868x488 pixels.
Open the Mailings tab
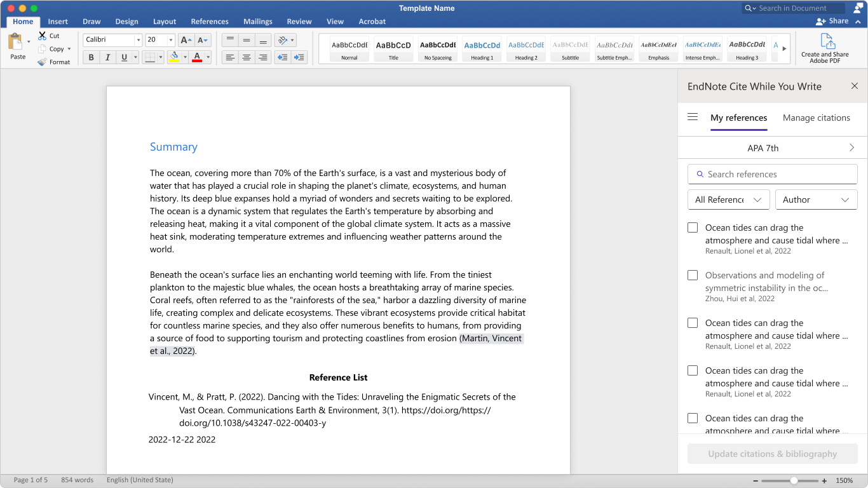coord(258,22)
